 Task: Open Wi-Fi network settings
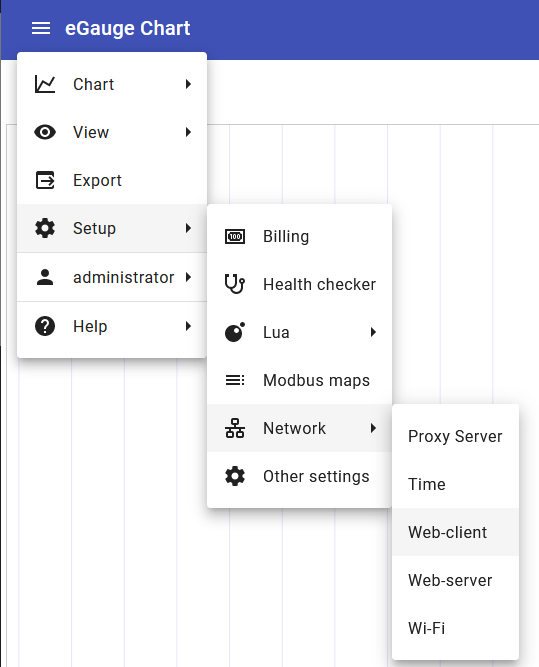pos(455,628)
